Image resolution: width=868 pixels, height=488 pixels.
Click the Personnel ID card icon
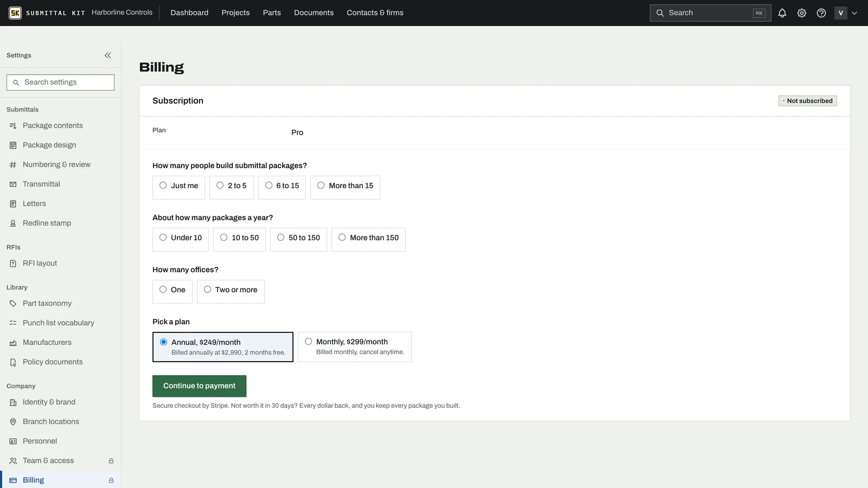13,441
